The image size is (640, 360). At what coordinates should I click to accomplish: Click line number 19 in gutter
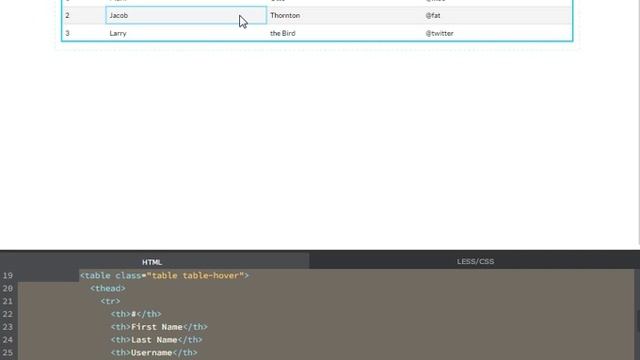pyautogui.click(x=7, y=276)
